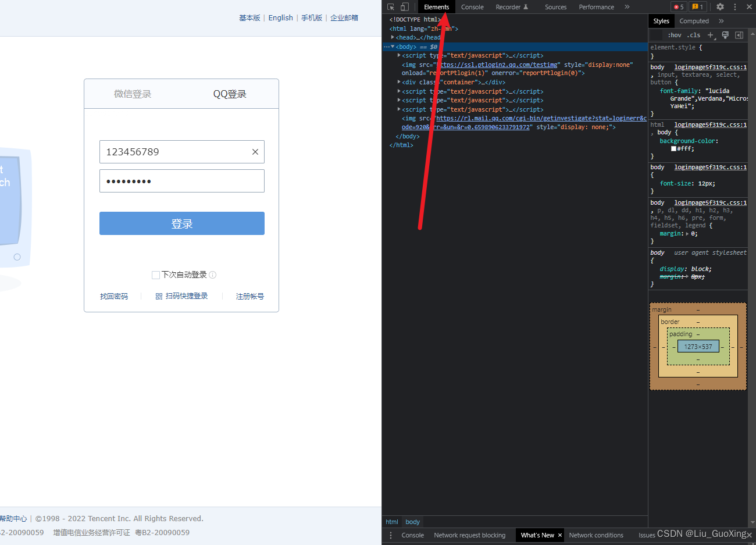The image size is (756, 545).
Task: Open ssl.ptlogin2.qq.com/testimg URL in DOM
Action: pos(498,65)
